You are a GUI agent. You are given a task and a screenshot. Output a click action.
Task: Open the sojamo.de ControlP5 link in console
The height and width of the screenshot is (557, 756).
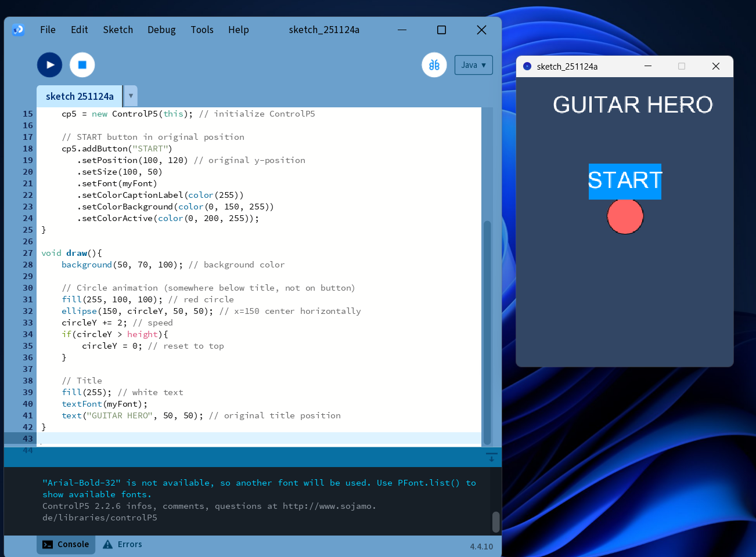click(x=325, y=506)
